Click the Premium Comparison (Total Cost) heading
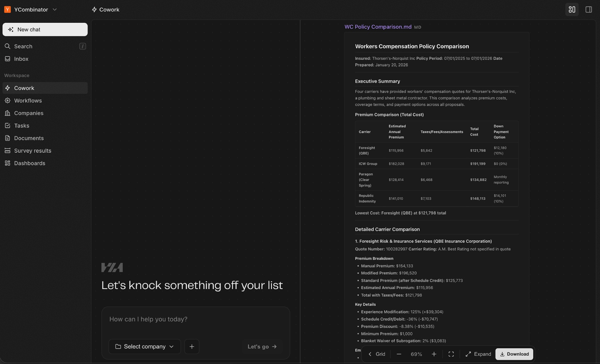The width and height of the screenshot is (600, 364). click(389, 115)
